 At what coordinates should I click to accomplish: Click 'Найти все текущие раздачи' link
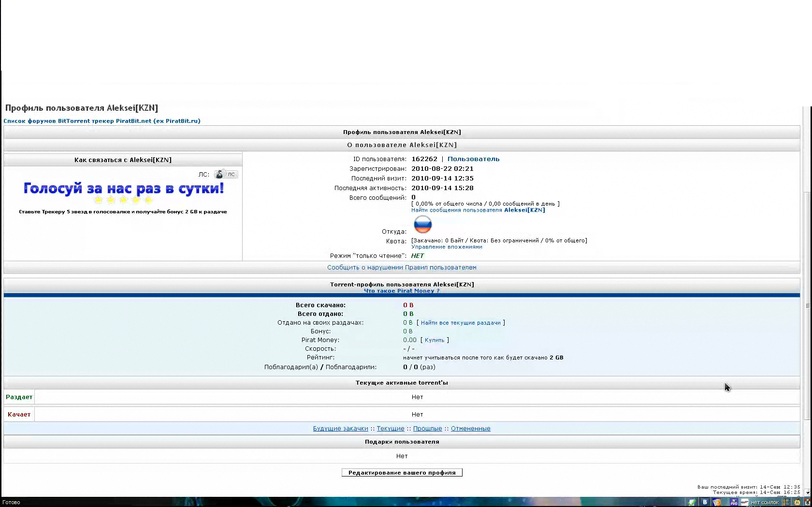coord(461,323)
